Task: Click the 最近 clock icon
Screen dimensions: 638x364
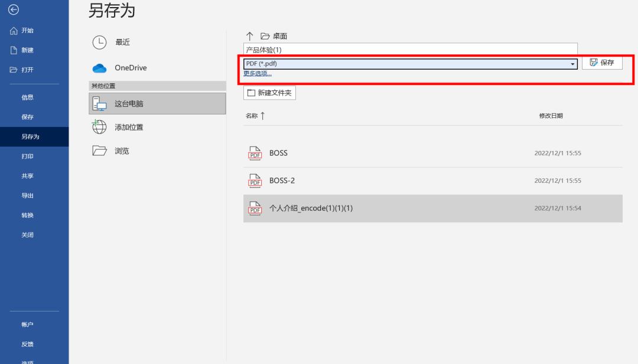Action: pos(99,42)
